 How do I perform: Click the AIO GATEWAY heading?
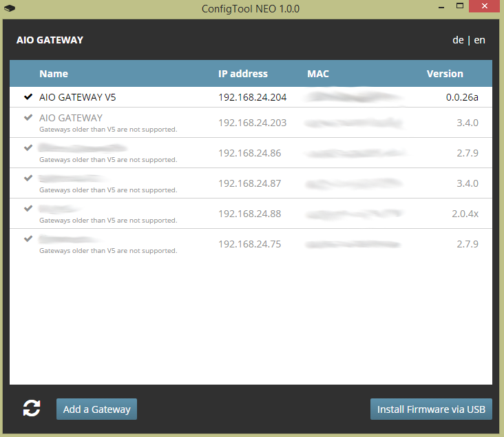(x=50, y=40)
